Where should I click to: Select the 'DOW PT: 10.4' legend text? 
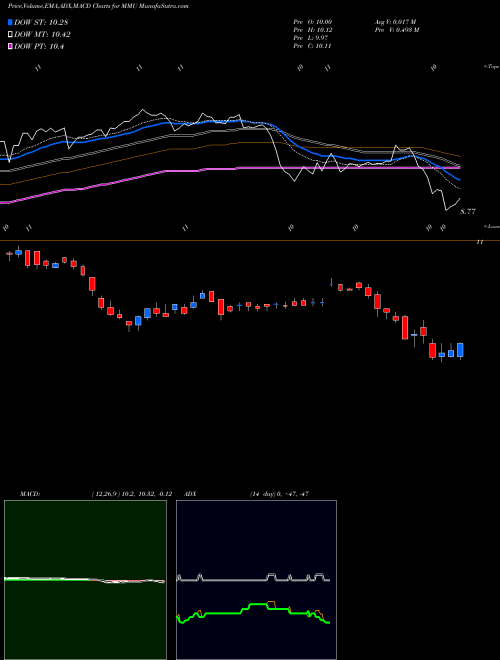(x=39, y=47)
